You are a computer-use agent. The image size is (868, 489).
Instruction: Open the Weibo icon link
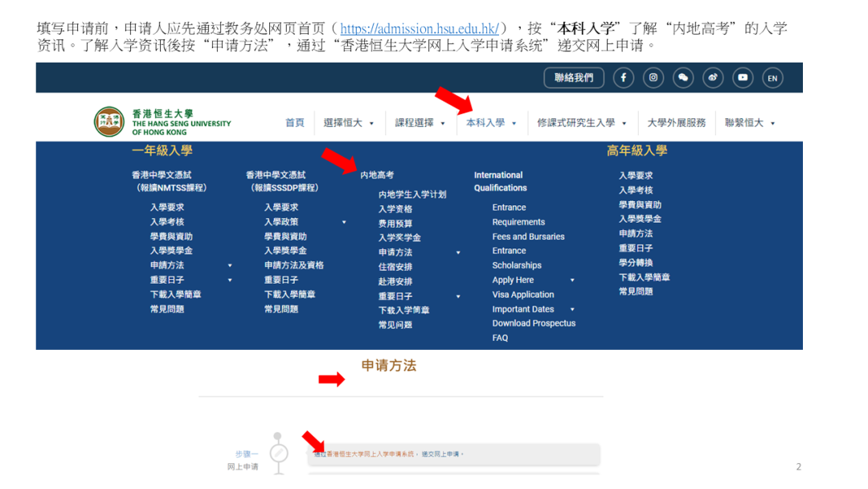coord(713,77)
